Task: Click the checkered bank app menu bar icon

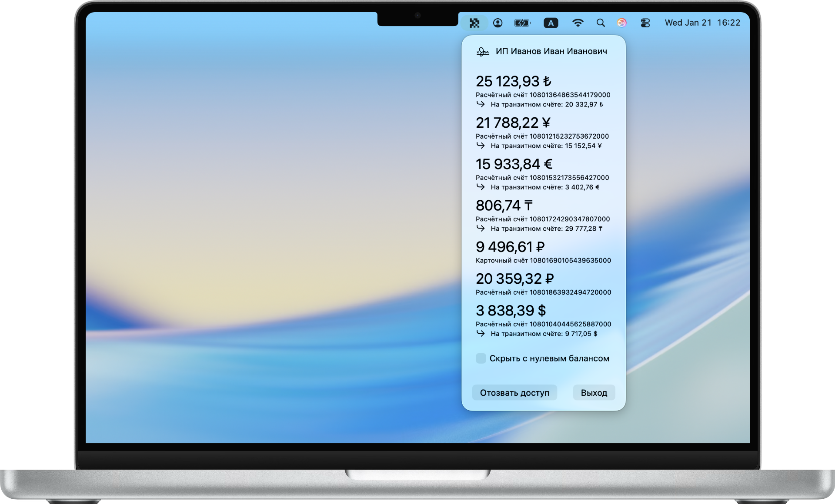Action: pos(474,23)
